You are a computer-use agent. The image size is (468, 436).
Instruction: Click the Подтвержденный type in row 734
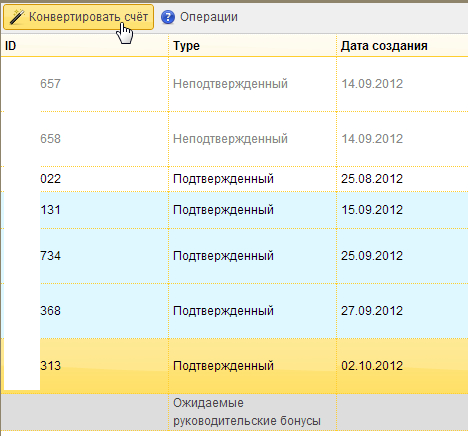point(223,256)
